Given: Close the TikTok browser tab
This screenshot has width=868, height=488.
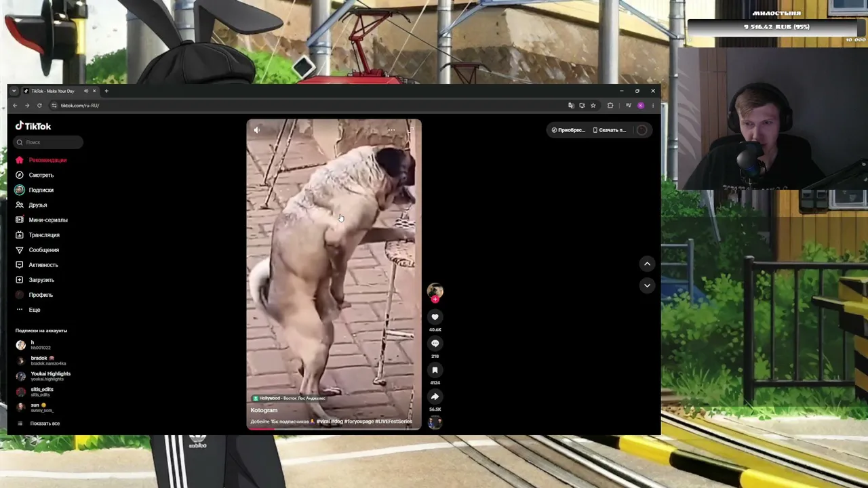Looking at the screenshot, I should pyautogui.click(x=94, y=91).
